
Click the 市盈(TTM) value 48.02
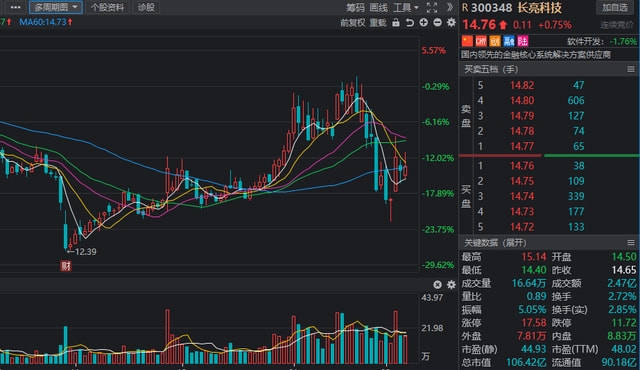tap(624, 349)
